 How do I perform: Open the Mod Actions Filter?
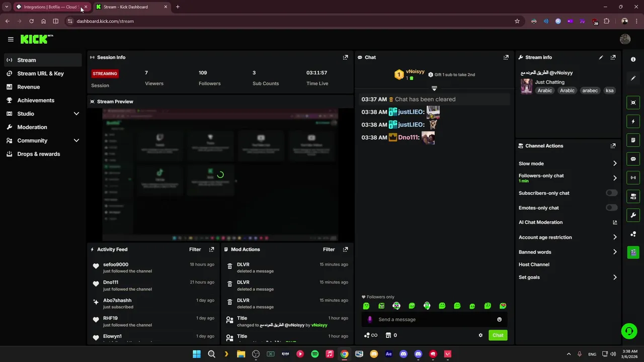[329, 249]
